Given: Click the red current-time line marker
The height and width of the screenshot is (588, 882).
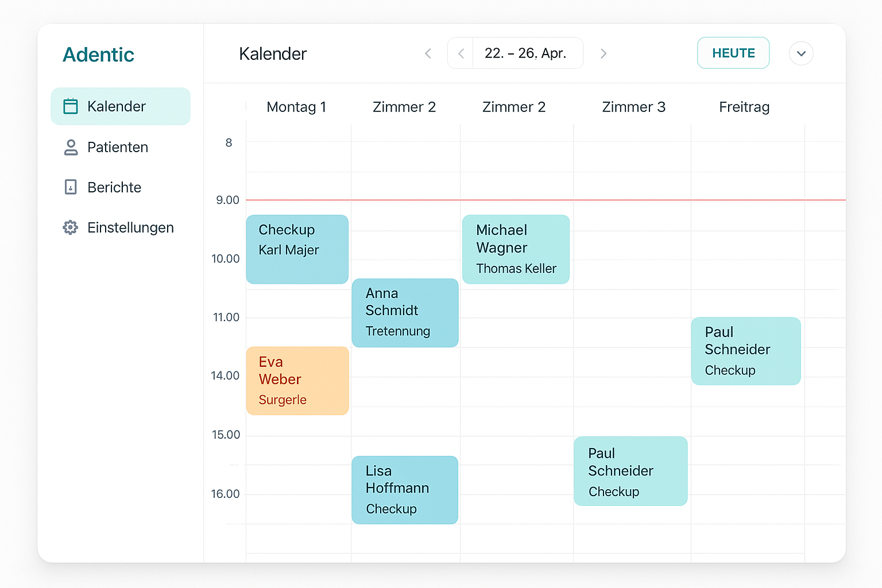Looking at the screenshot, I should click(546, 200).
